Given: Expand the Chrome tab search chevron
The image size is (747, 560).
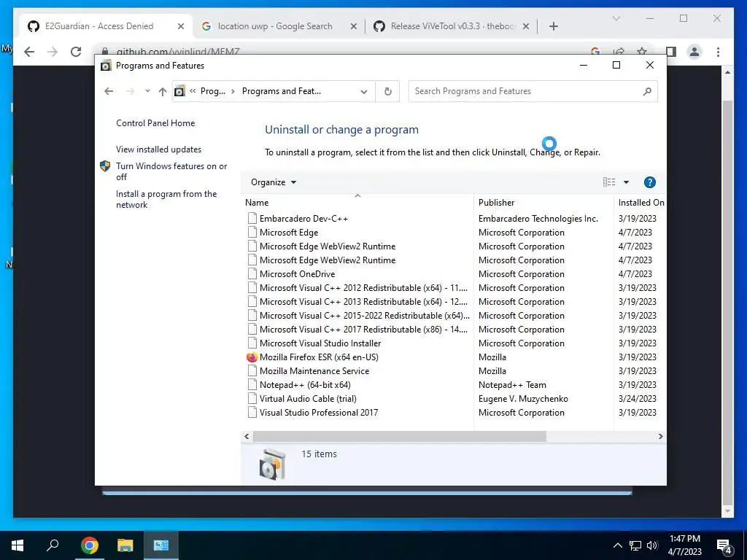Looking at the screenshot, I should coord(616,18).
